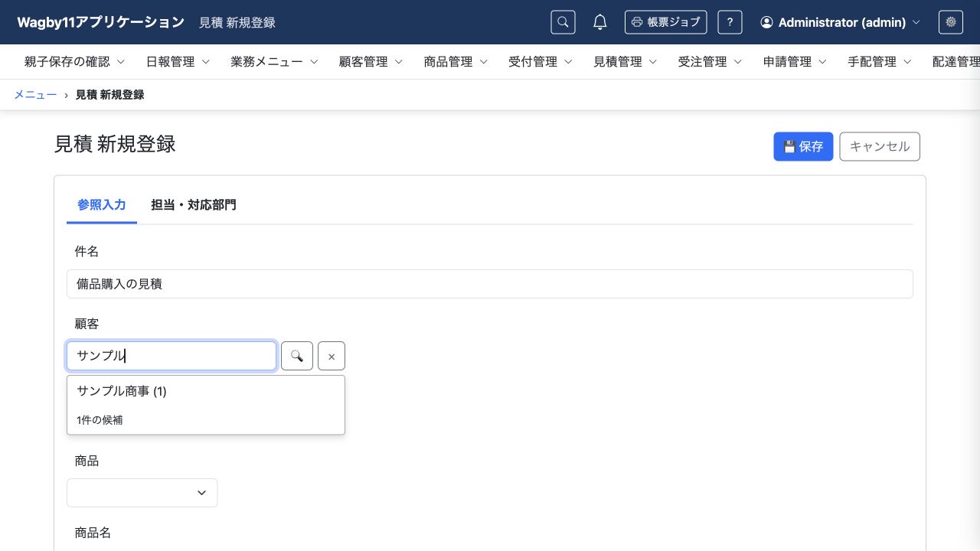Show notifications with the bell icon

(600, 22)
